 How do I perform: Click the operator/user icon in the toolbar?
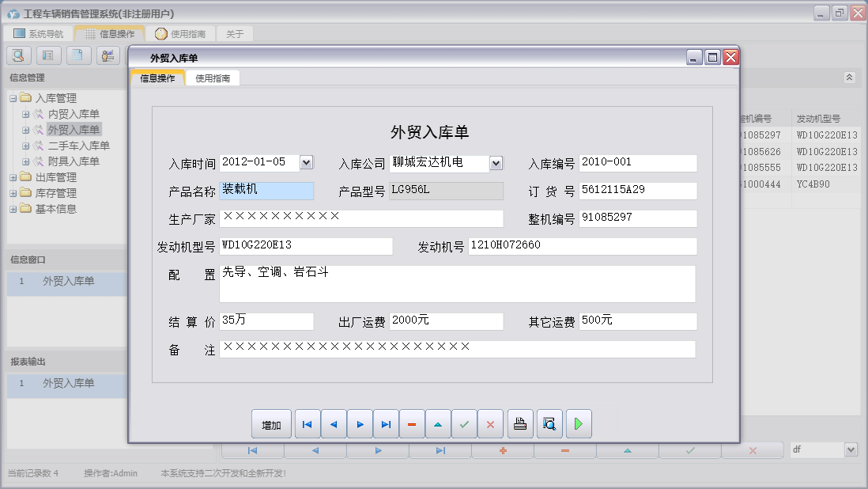click(x=108, y=55)
